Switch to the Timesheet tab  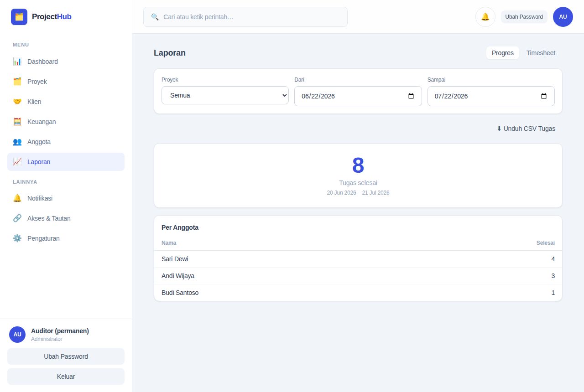(x=541, y=53)
